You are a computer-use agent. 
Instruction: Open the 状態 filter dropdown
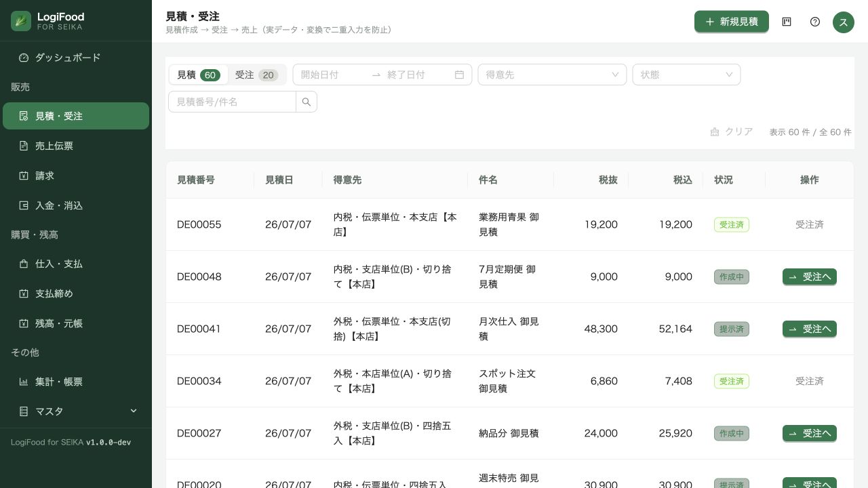pyautogui.click(x=686, y=75)
